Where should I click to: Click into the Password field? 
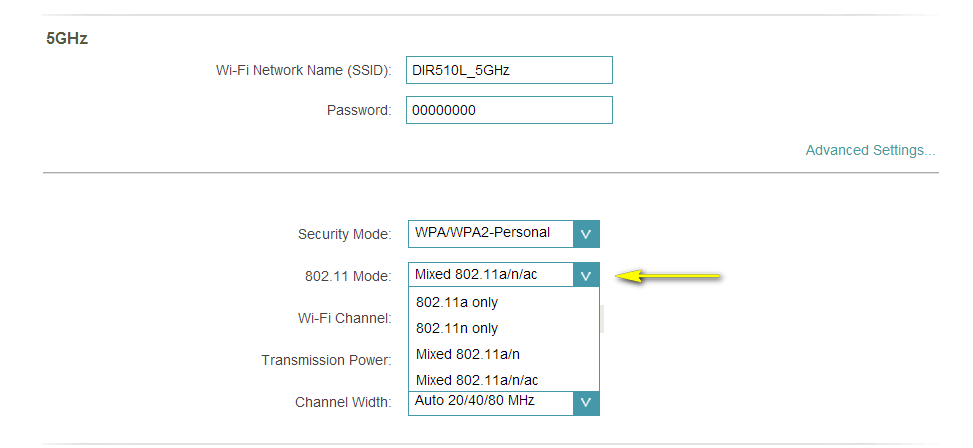pos(509,110)
